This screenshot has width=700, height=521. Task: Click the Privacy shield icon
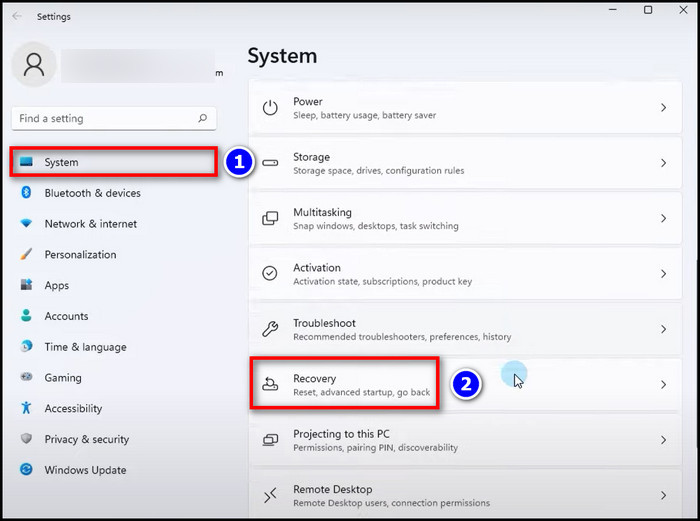tap(26, 438)
